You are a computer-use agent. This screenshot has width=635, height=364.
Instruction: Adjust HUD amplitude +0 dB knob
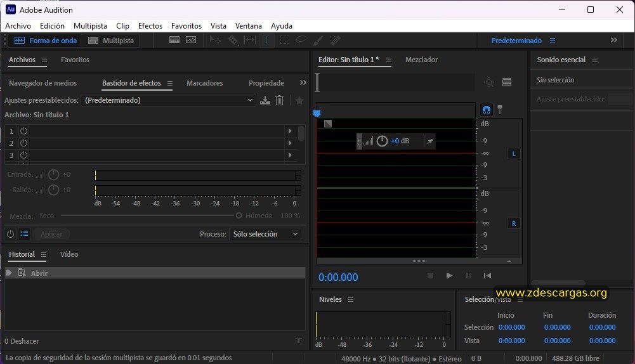382,141
